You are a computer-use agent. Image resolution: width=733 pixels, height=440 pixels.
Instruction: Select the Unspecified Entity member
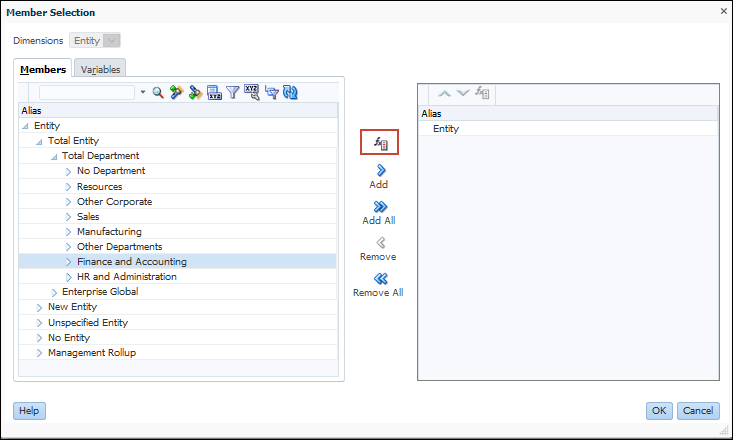(88, 323)
